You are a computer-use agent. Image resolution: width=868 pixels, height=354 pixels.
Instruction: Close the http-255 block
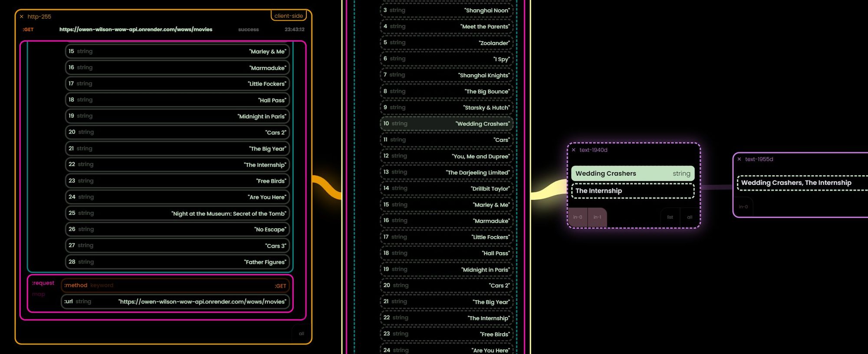click(x=21, y=16)
